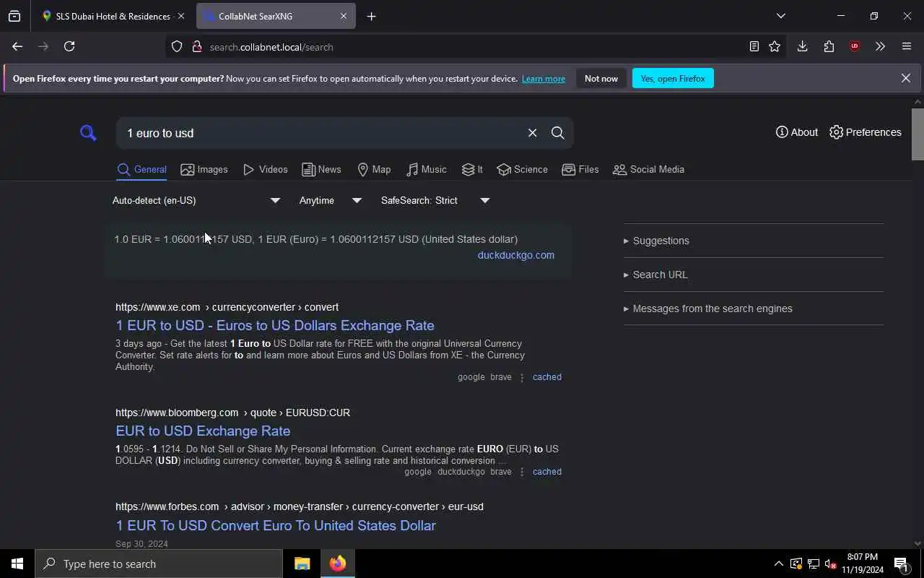Image resolution: width=924 pixels, height=578 pixels.
Task: Open the About page
Action: point(797,132)
